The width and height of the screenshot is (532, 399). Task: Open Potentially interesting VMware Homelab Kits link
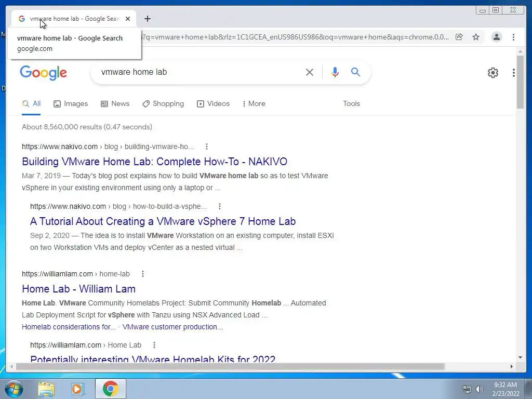click(x=153, y=358)
